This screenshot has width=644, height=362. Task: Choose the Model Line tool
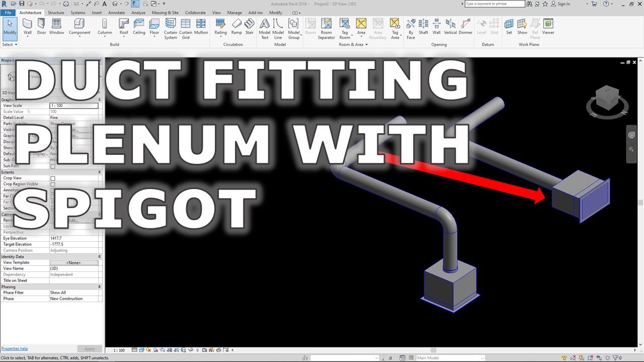pyautogui.click(x=278, y=29)
